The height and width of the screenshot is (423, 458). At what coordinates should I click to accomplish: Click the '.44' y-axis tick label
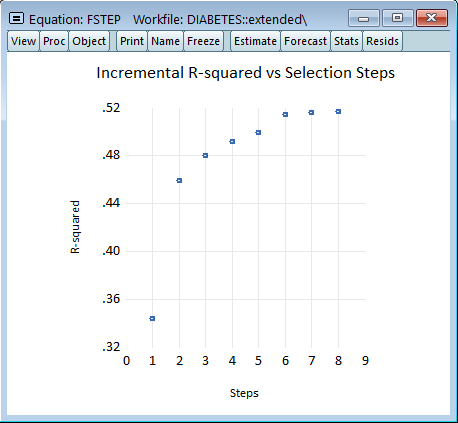pos(111,203)
